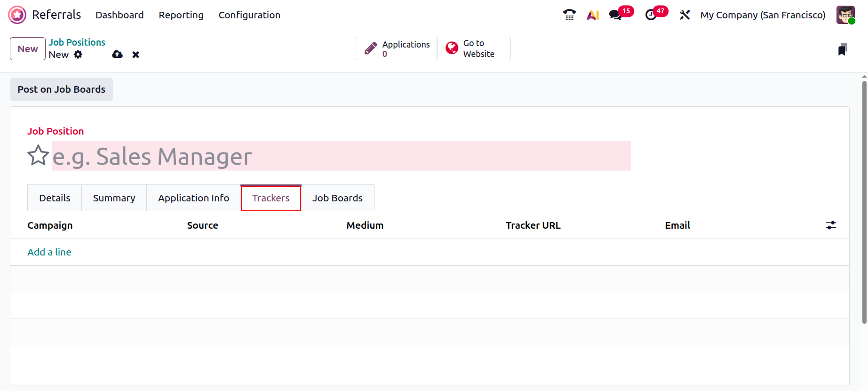
Task: Open the column settings sliders icon
Action: [831, 225]
